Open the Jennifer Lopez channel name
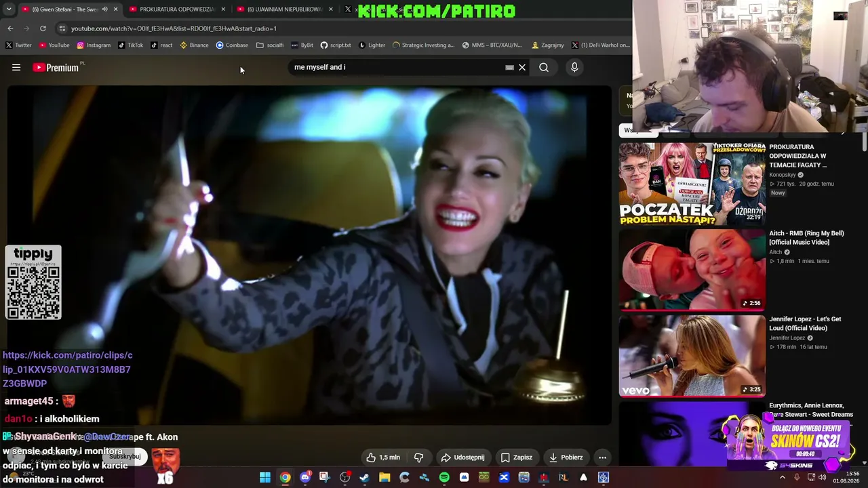Screen dimensions: 868x488 coord(787,338)
